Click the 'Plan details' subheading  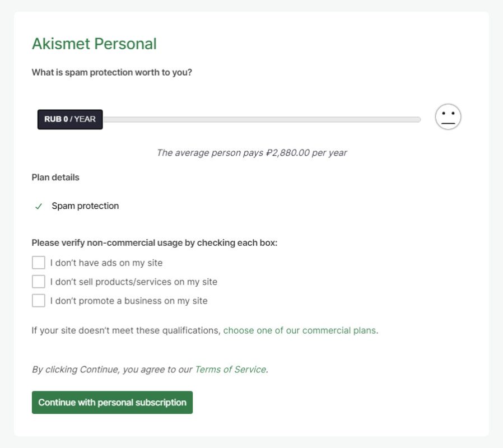[55, 178]
